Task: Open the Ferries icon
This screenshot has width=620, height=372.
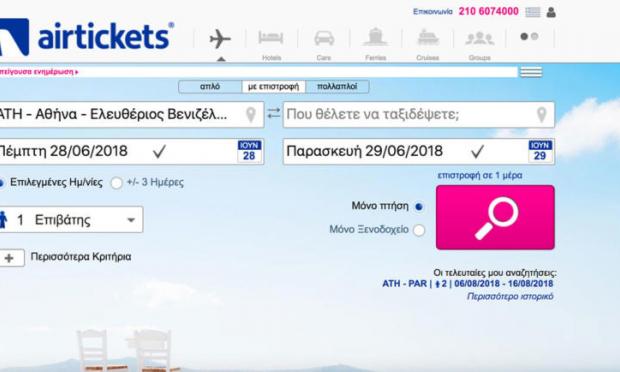Action: [x=376, y=37]
